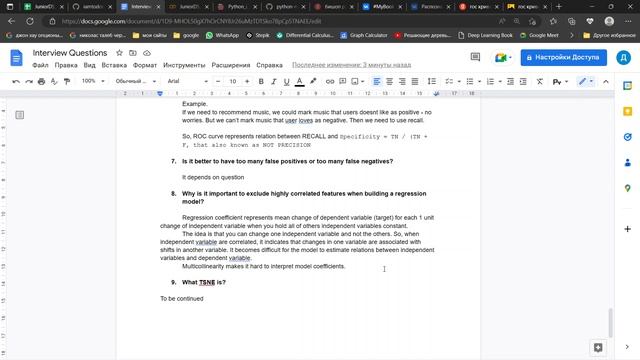
Task: Click the Redo icon in the toolbar
Action: click(29, 82)
